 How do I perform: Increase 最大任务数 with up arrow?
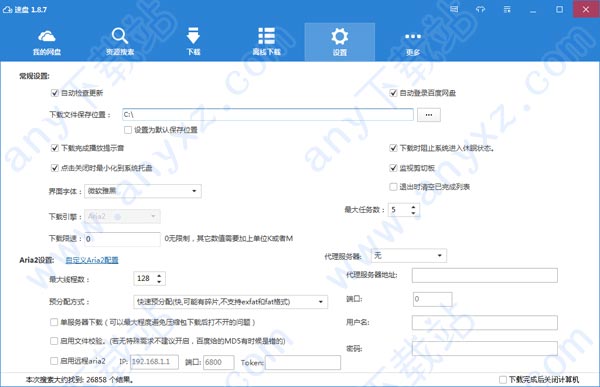point(413,207)
